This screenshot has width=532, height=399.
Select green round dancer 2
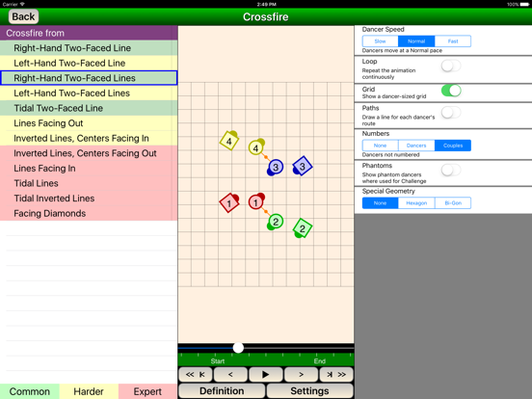pos(276,222)
